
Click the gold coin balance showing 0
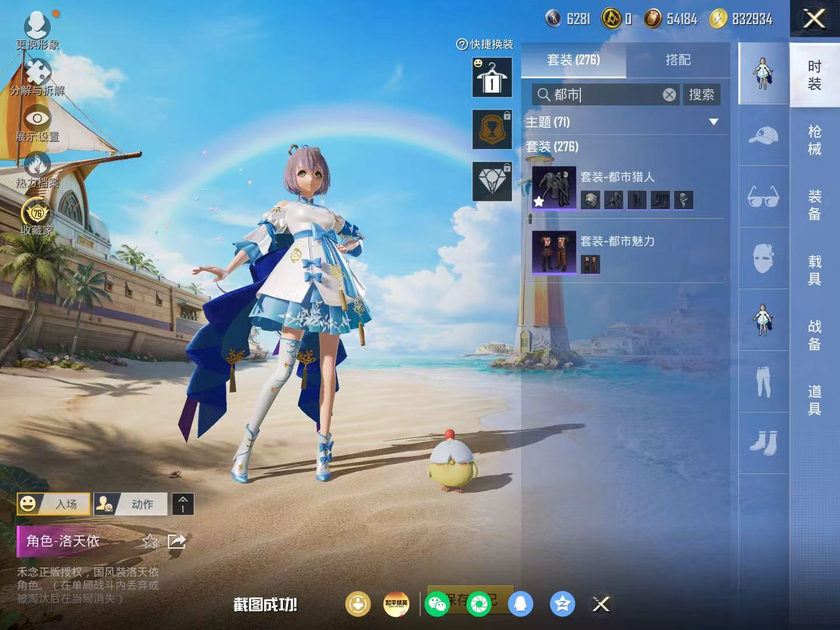point(617,19)
